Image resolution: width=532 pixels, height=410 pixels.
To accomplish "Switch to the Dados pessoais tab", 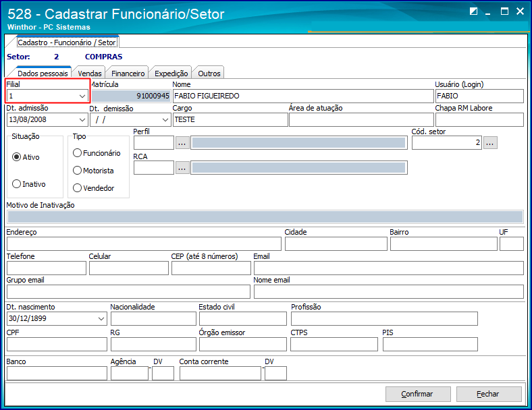I will point(43,74).
